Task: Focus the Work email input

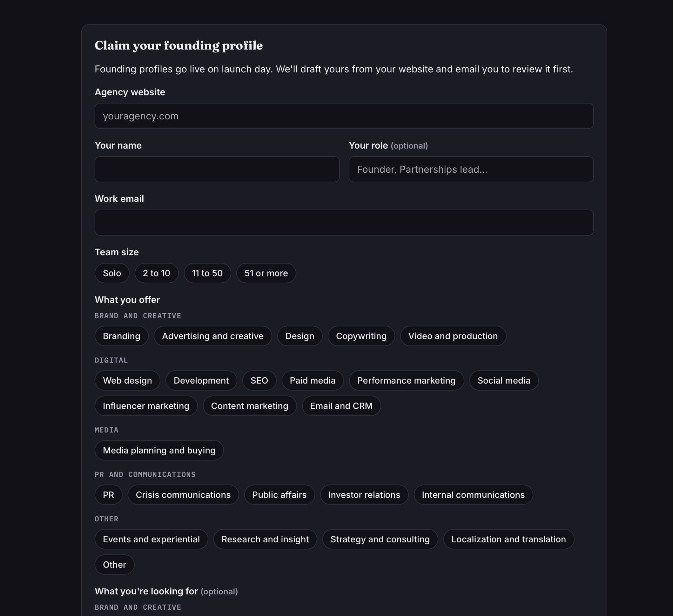Action: pos(344,223)
